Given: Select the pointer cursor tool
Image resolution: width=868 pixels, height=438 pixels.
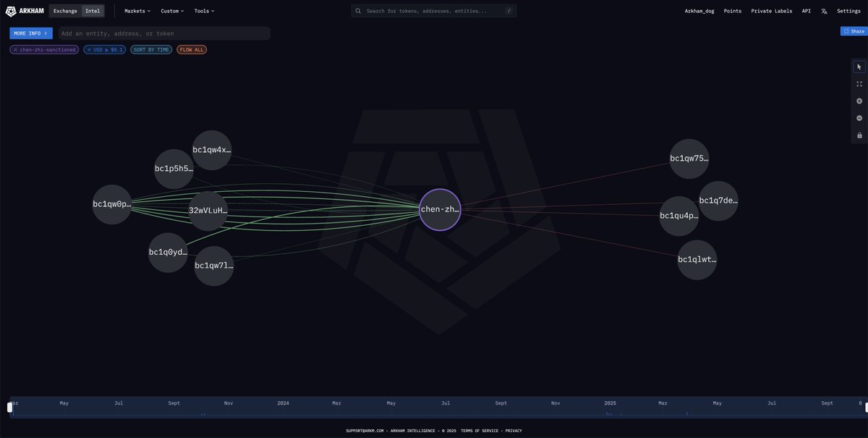Looking at the screenshot, I should (x=859, y=67).
